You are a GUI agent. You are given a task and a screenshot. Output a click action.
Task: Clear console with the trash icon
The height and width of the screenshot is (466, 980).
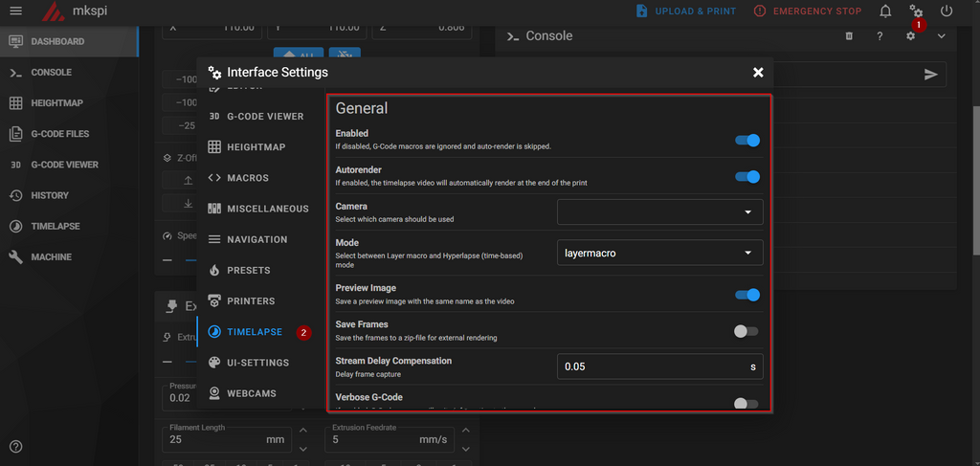(x=849, y=36)
